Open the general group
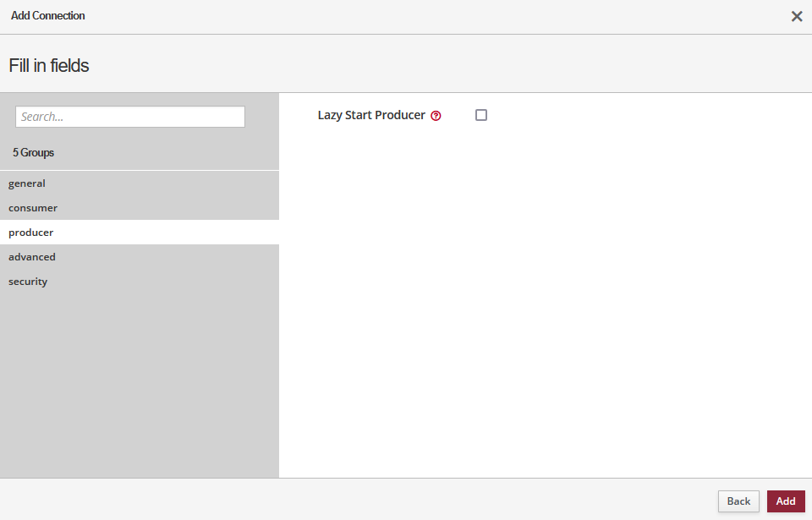 click(27, 183)
